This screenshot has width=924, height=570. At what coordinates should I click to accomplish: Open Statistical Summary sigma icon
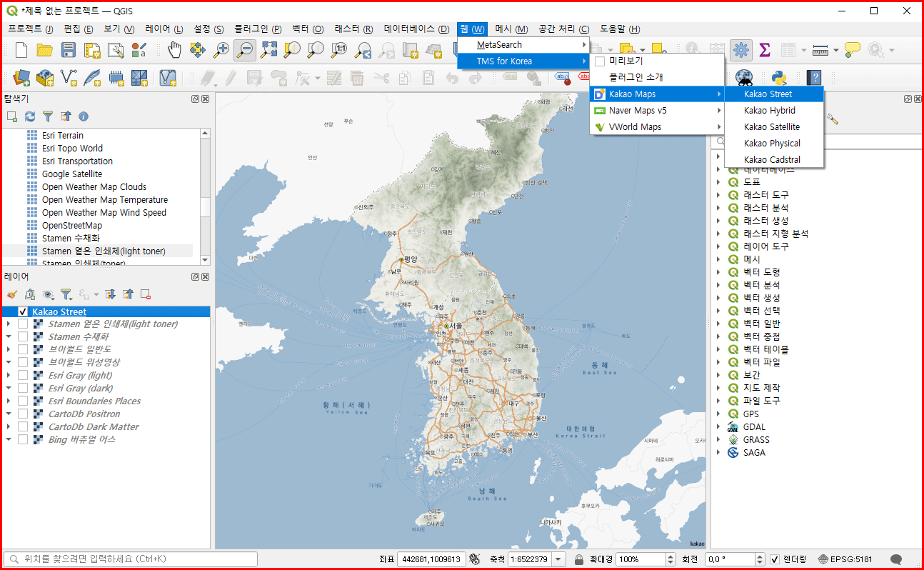pyautogui.click(x=765, y=50)
